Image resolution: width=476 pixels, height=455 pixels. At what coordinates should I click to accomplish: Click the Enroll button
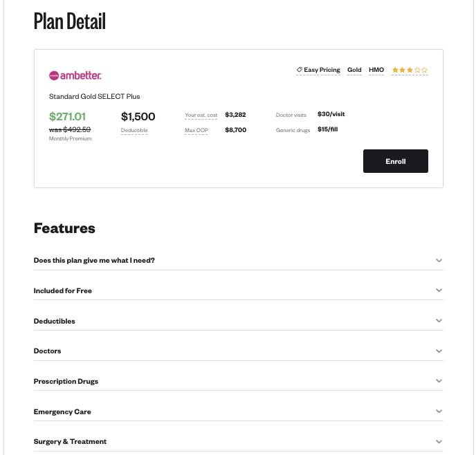pos(396,161)
